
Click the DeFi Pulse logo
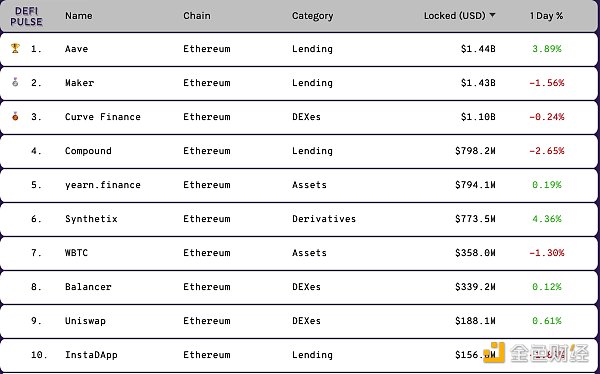point(26,16)
